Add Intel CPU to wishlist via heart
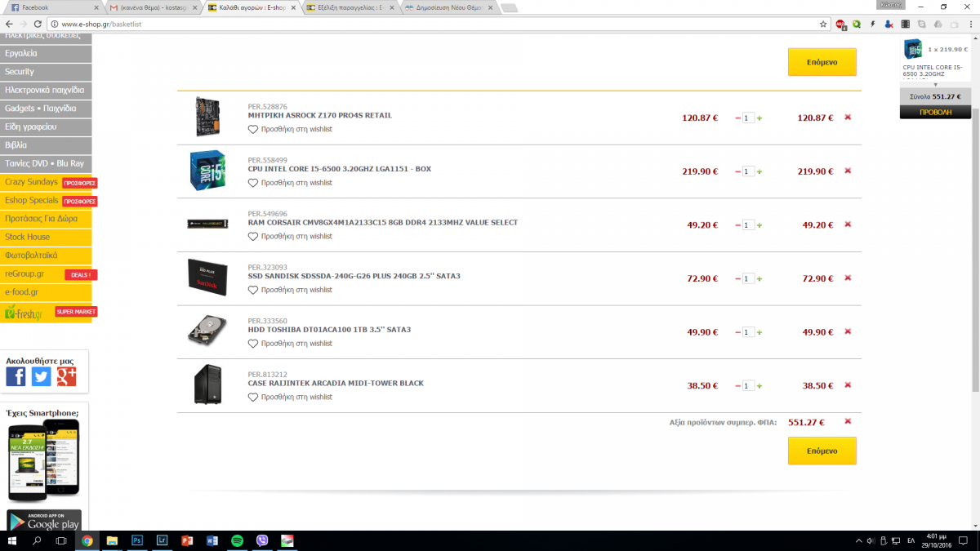This screenshot has width=980, height=551. tap(253, 183)
